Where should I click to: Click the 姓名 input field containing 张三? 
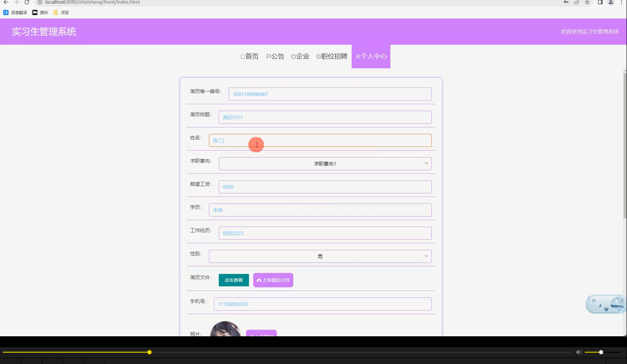(320, 140)
